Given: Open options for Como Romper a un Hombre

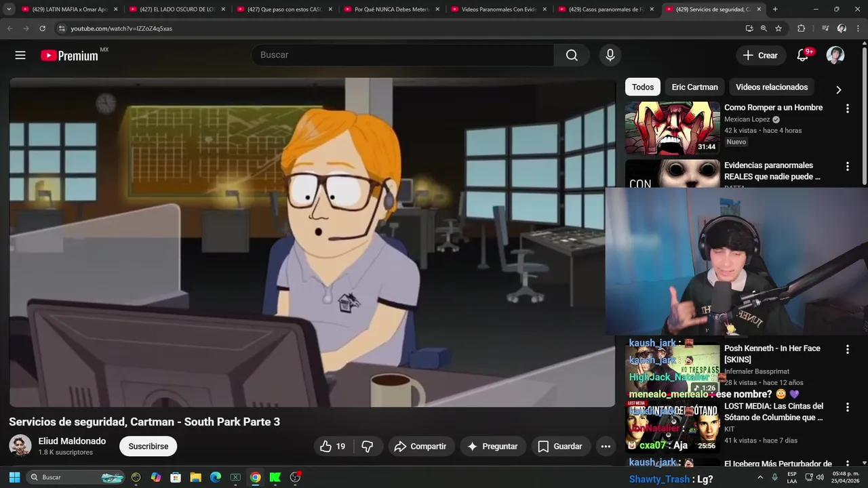Looking at the screenshot, I should tap(847, 108).
